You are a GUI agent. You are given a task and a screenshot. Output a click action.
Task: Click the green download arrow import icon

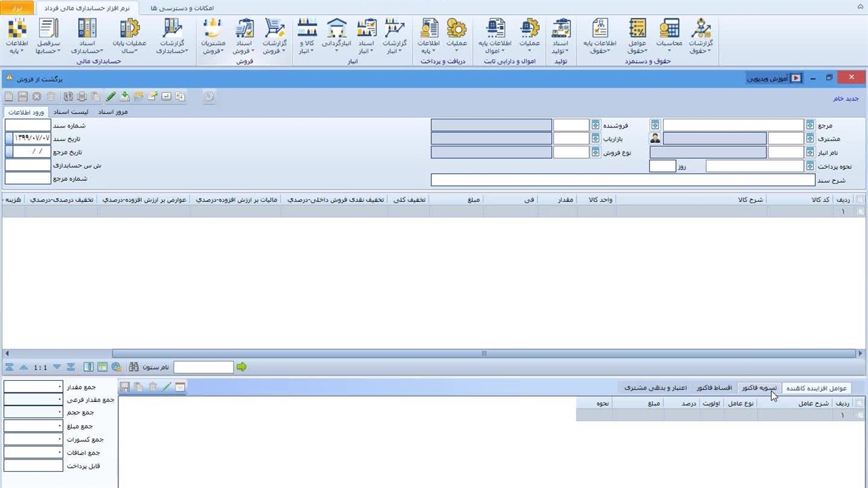pos(125,97)
